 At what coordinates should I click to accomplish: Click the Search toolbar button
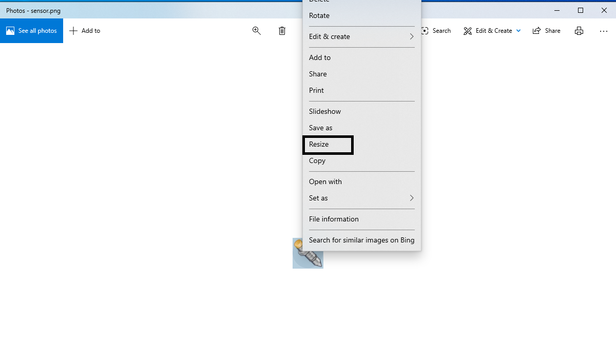[x=436, y=31]
